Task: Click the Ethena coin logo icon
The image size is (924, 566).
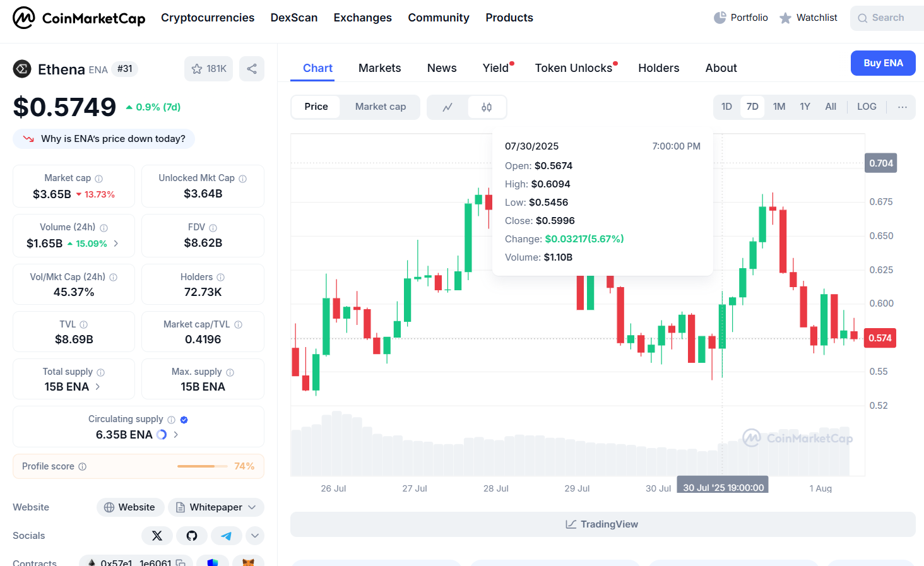Action: click(x=22, y=69)
